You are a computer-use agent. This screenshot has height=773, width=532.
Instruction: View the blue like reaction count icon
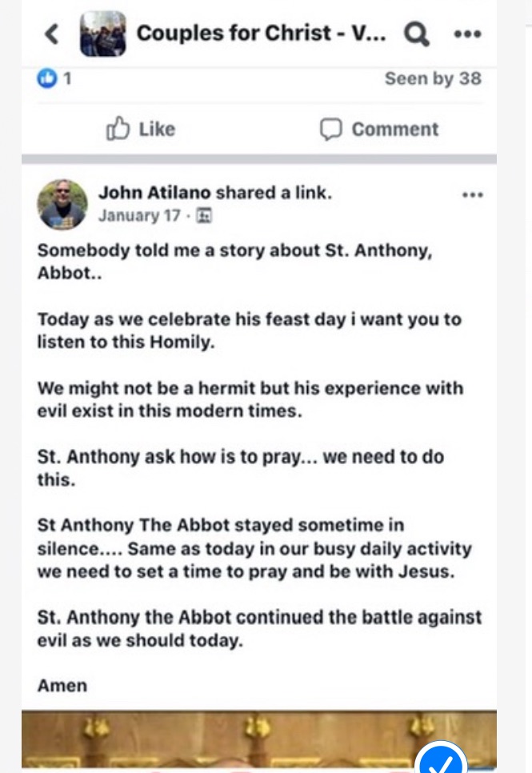point(48,78)
